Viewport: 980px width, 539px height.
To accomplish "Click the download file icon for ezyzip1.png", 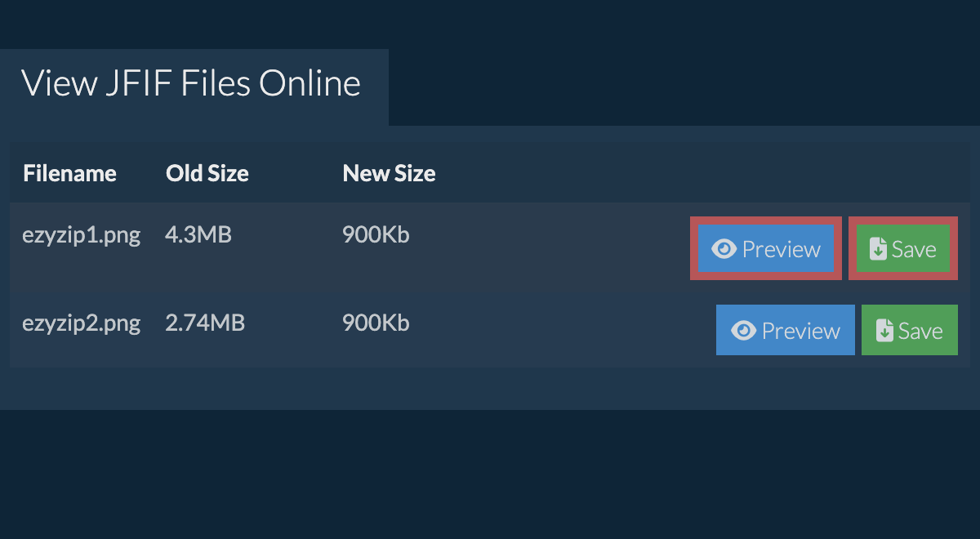I will [878, 249].
